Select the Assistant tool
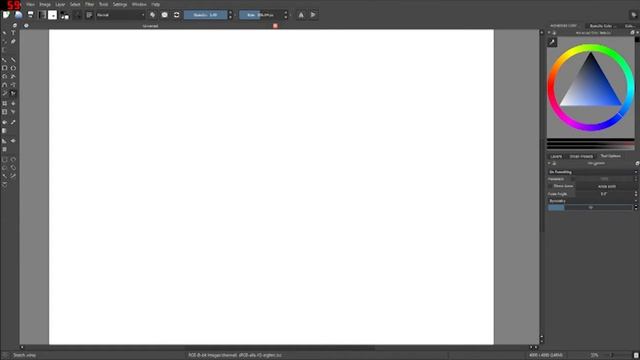The width and height of the screenshot is (640, 360). (x=4, y=141)
